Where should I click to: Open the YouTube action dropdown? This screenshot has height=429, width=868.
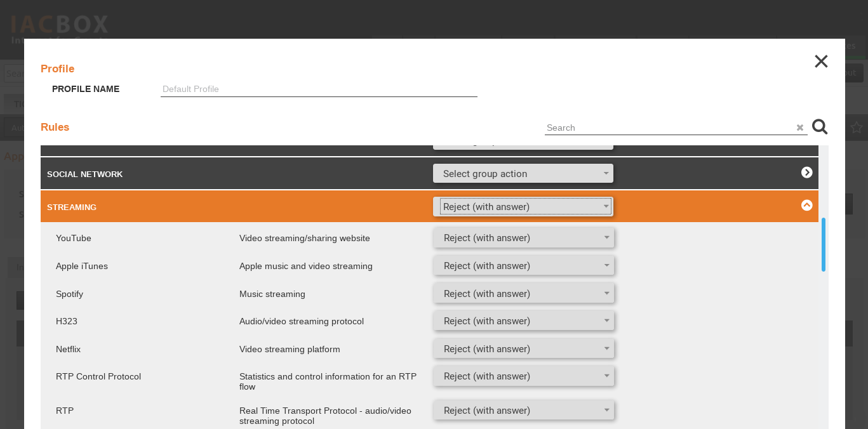coord(524,238)
